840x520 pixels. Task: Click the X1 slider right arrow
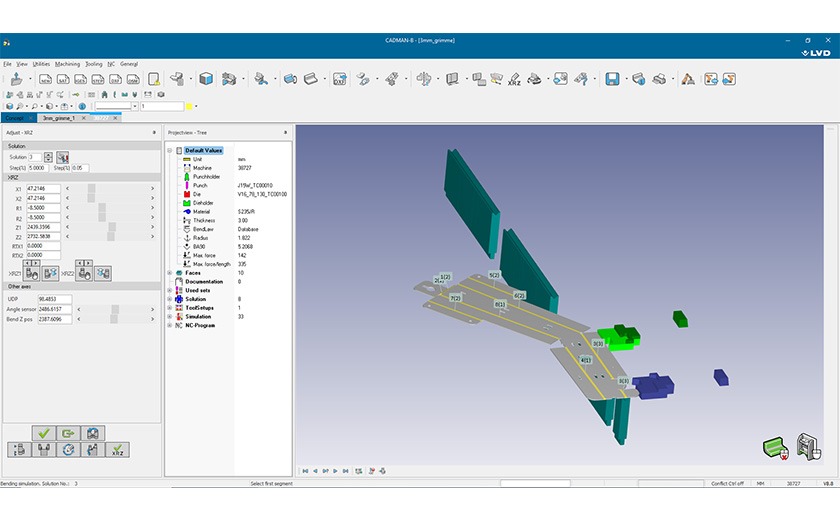pos(152,189)
